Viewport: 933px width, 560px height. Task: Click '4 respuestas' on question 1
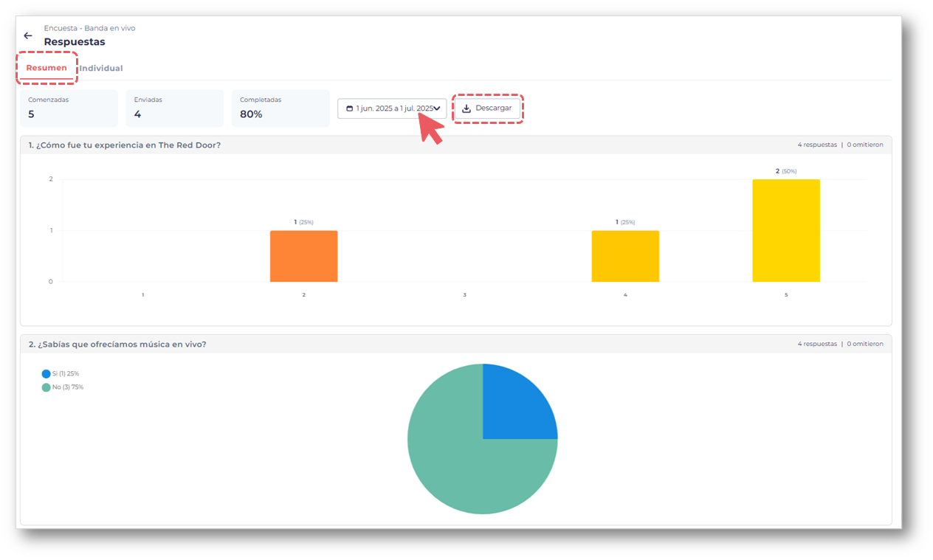[x=817, y=145]
